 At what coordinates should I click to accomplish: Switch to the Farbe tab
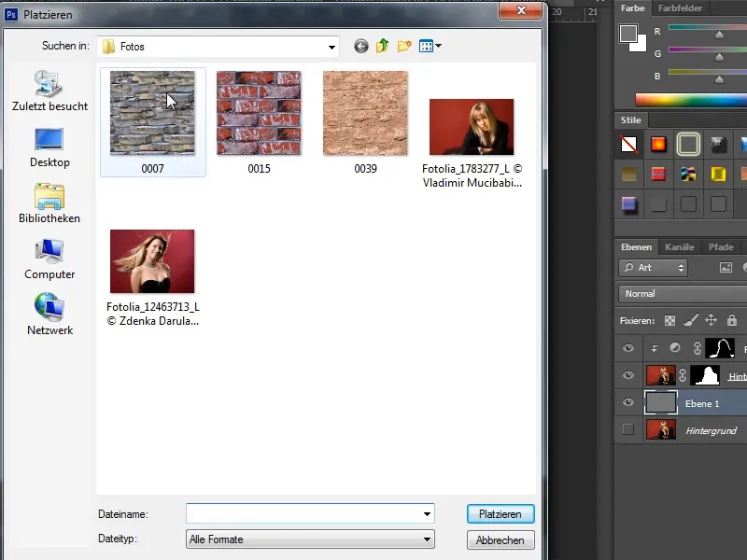tap(633, 8)
